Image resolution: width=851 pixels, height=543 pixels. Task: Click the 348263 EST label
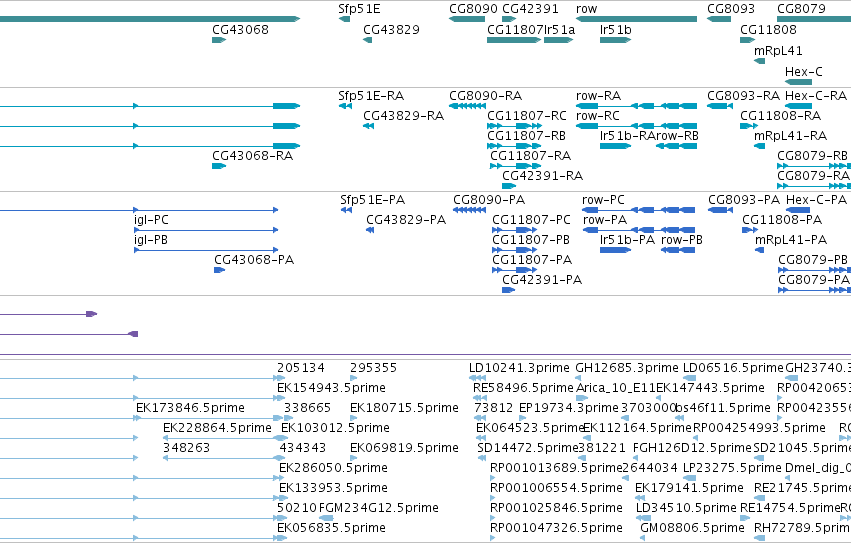pos(186,448)
